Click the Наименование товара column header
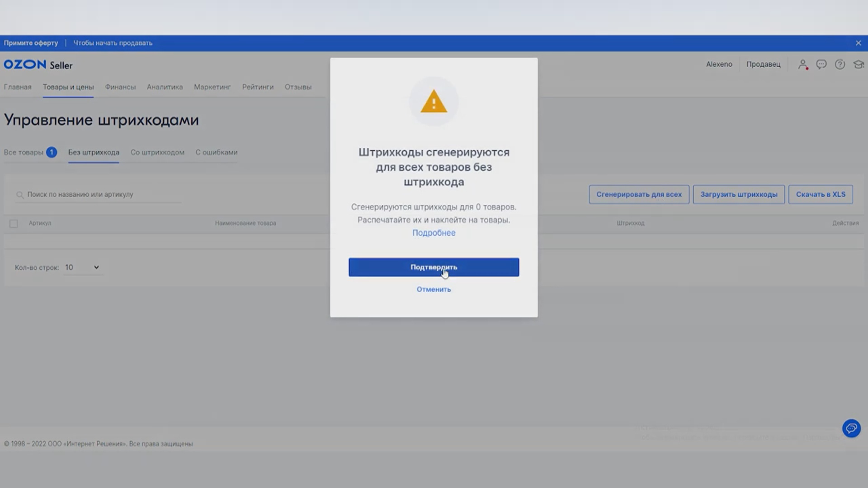 tap(245, 223)
